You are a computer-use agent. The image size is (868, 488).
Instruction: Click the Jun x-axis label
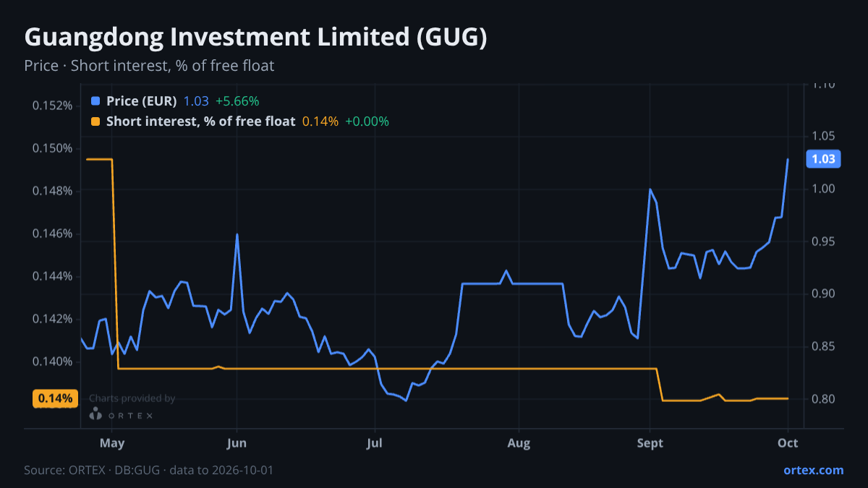pos(237,442)
